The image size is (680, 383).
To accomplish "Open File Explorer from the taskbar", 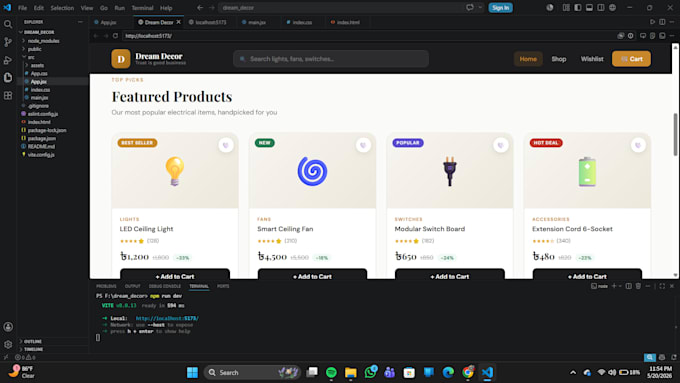I will pos(351,373).
